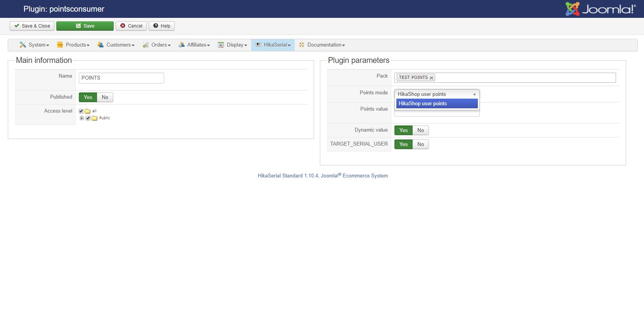Click the 'Points value' label
The width and height of the screenshot is (644, 332).
point(374,109)
